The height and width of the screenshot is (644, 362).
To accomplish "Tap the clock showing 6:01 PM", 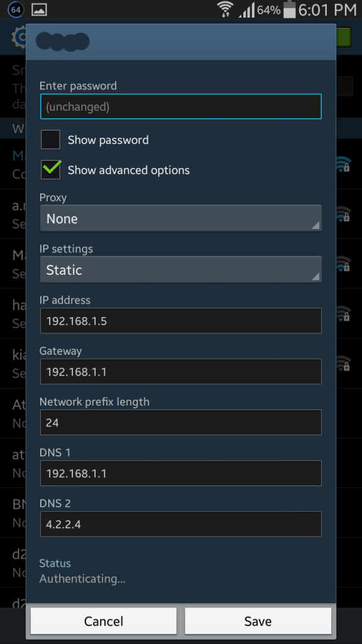I will [327, 10].
